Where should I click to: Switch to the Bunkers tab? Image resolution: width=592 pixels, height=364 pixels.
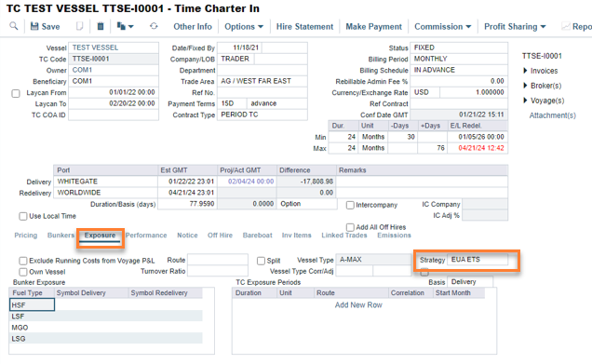click(61, 236)
